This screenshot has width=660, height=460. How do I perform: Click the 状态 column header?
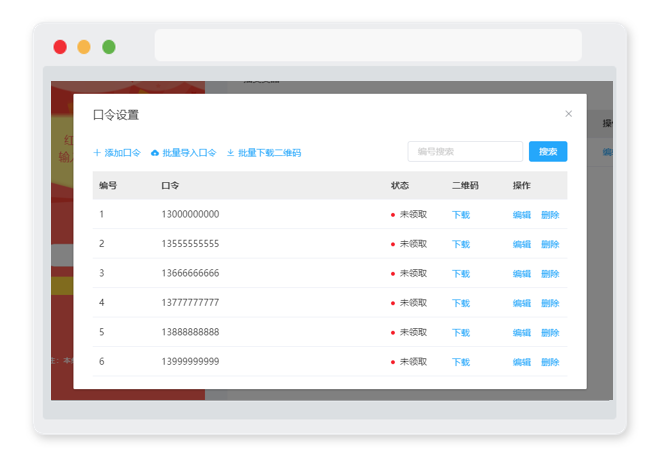399,186
